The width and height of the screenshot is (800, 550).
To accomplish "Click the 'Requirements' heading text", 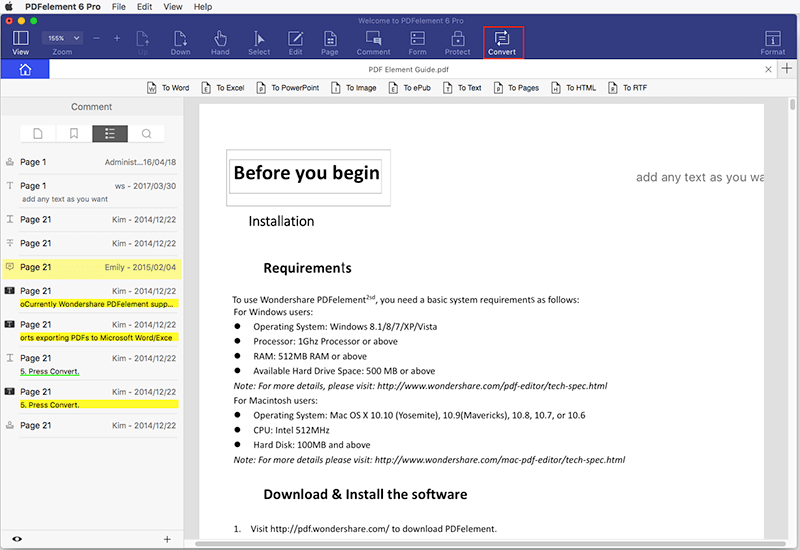I will point(307,268).
